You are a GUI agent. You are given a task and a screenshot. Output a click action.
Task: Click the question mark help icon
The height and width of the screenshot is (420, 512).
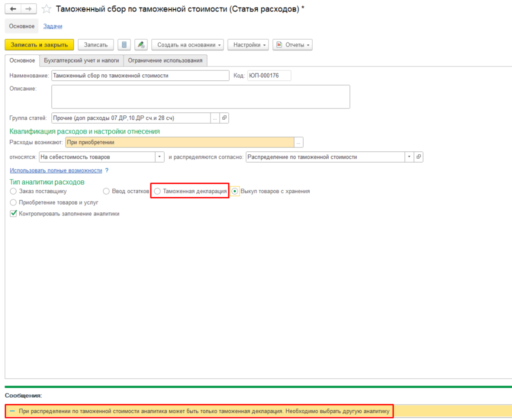pos(106,170)
